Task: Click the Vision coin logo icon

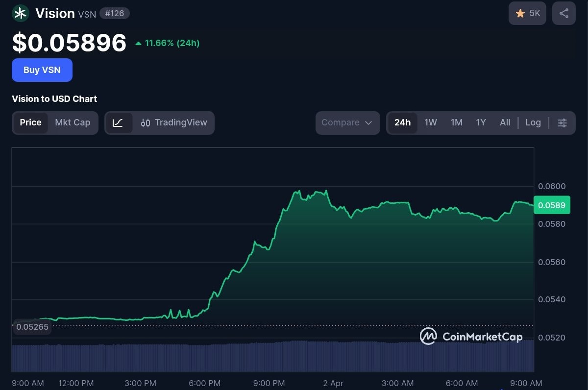Action: pyautogui.click(x=21, y=13)
